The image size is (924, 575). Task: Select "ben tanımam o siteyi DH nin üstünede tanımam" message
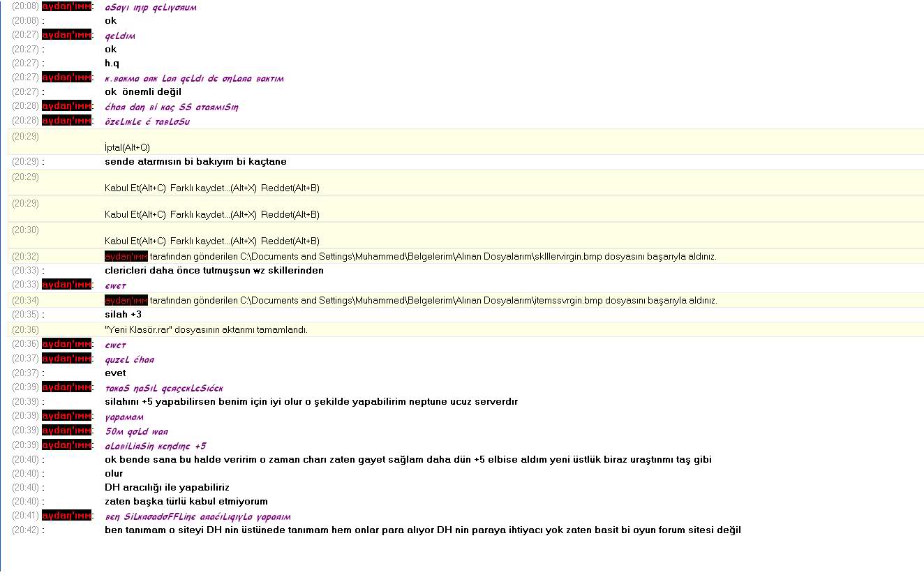423,530
